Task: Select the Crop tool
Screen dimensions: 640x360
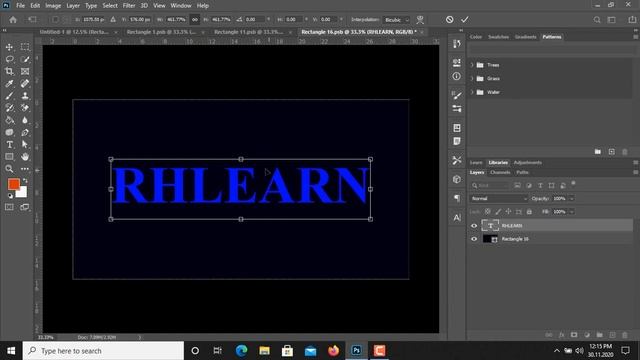Action: click(9, 71)
